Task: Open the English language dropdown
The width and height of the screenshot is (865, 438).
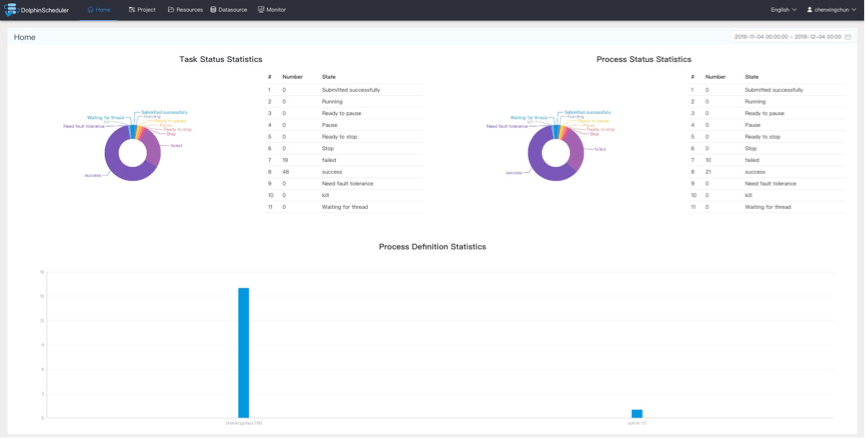Action: [x=783, y=10]
